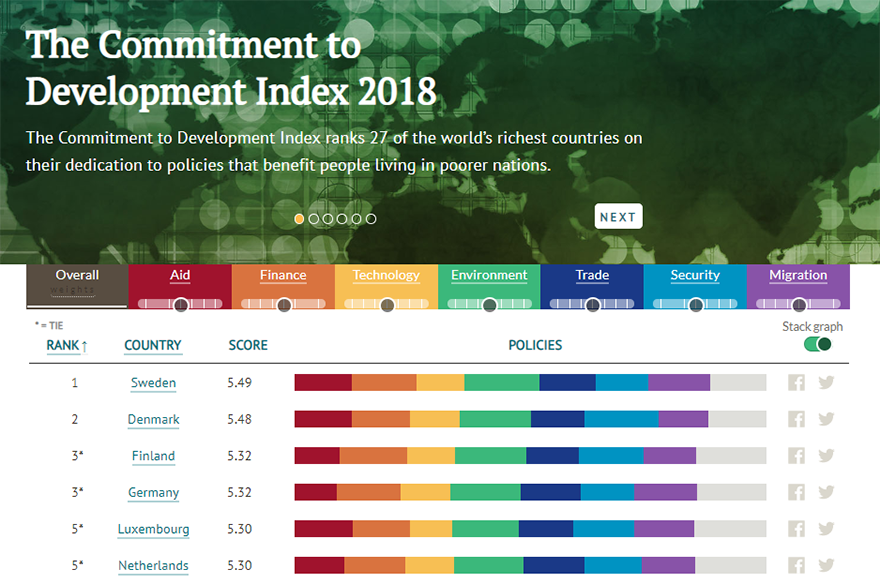Image resolution: width=880 pixels, height=584 pixels.
Task: Open the Aid policy tab
Action: (x=180, y=275)
